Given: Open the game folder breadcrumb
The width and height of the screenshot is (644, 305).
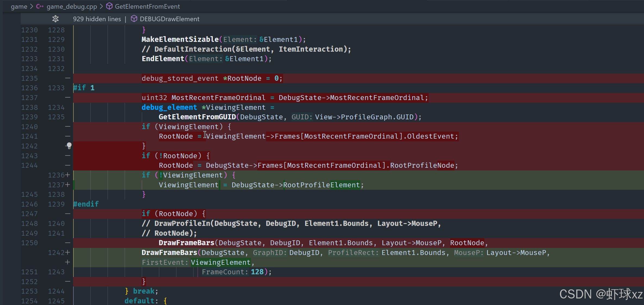Looking at the screenshot, I should point(19,6).
